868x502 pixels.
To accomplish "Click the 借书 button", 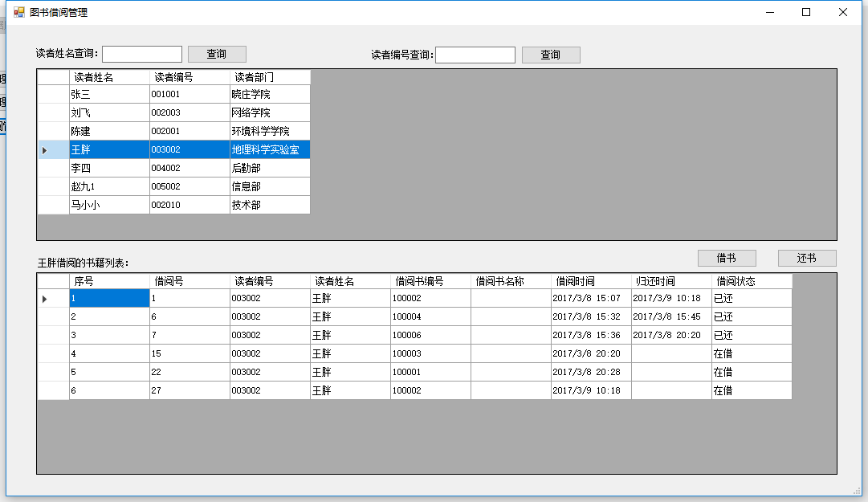I will pyautogui.click(x=727, y=258).
